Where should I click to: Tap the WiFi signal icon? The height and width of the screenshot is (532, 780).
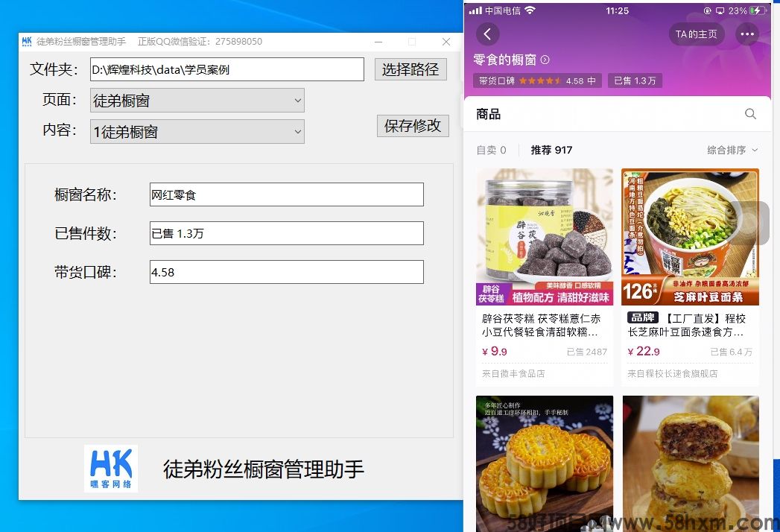(530, 10)
